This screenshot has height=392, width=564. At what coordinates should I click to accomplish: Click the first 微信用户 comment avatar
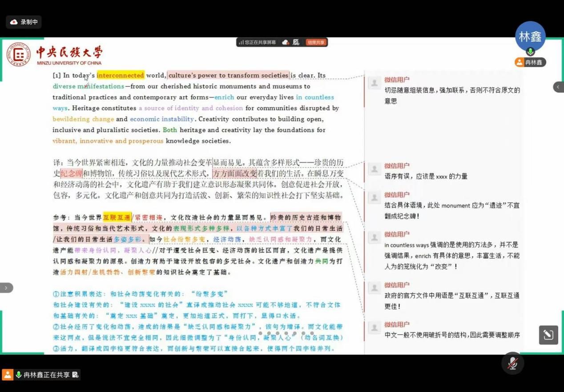tap(375, 83)
